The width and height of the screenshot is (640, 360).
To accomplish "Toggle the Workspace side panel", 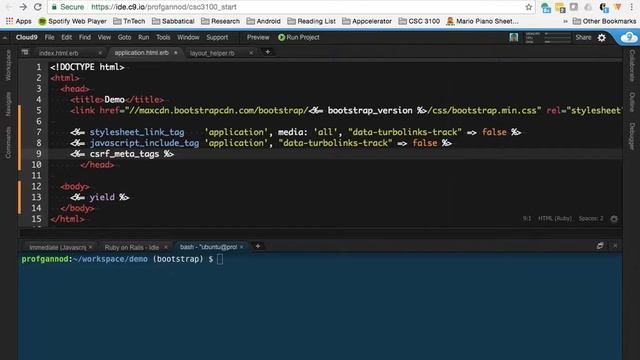I will [8, 65].
